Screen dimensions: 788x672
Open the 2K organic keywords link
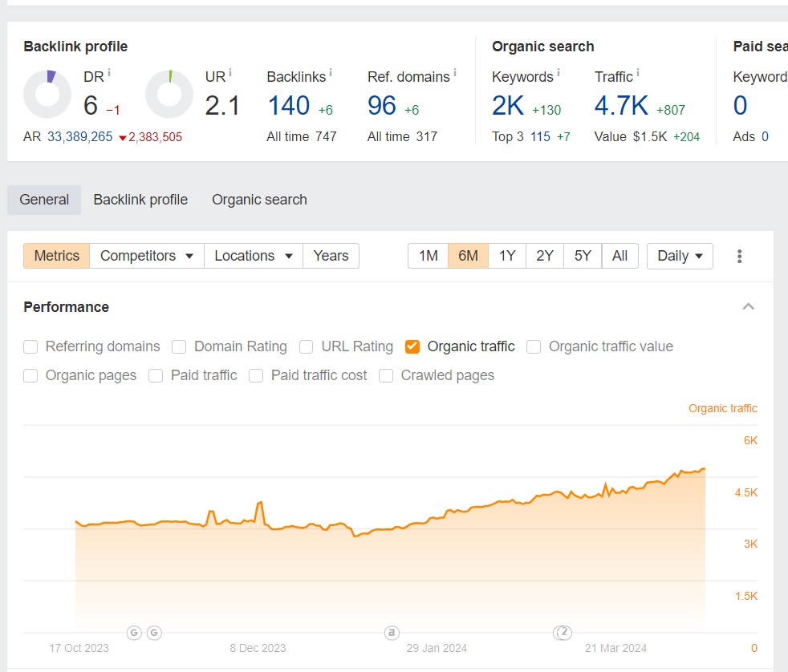click(x=508, y=106)
